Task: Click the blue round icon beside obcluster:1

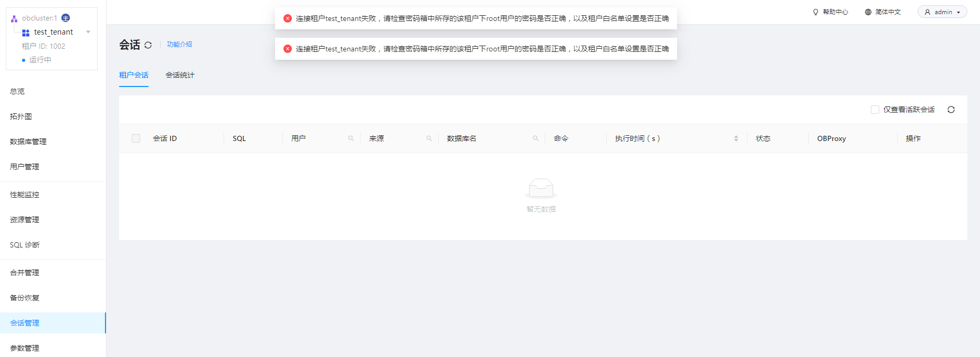Action: coord(66,18)
